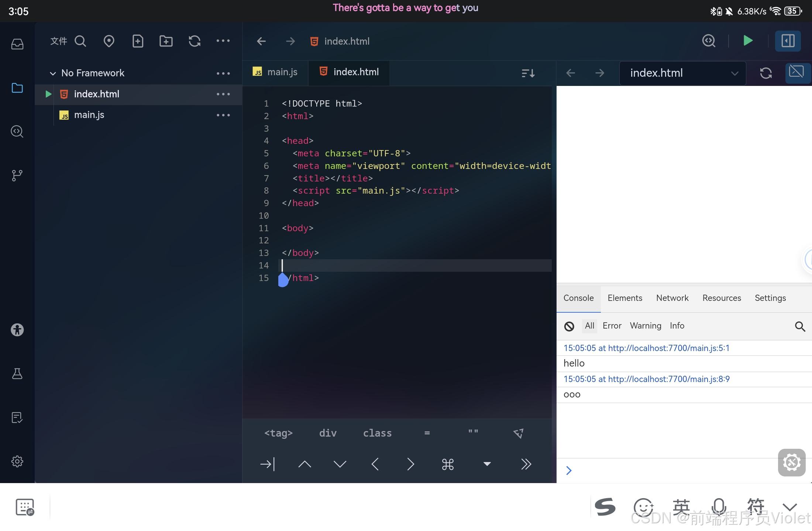The height and width of the screenshot is (531, 812).
Task: Open source control branch icon in sidebar
Action: (17, 175)
